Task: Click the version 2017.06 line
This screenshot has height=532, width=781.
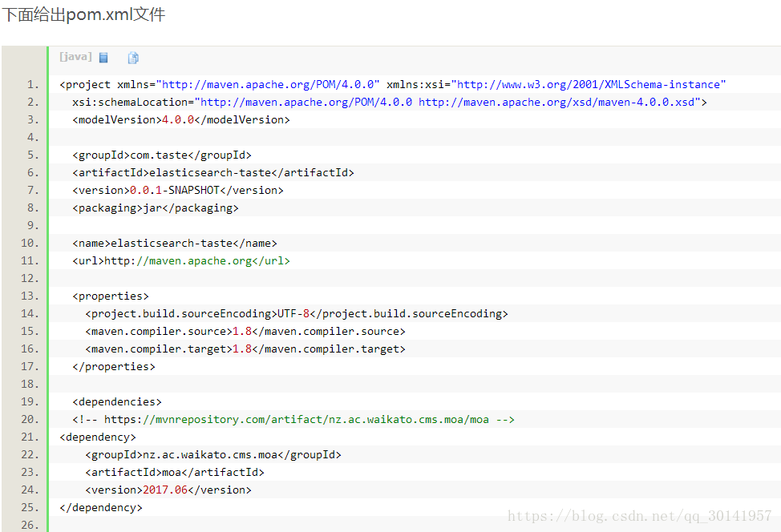Action: (x=168, y=490)
